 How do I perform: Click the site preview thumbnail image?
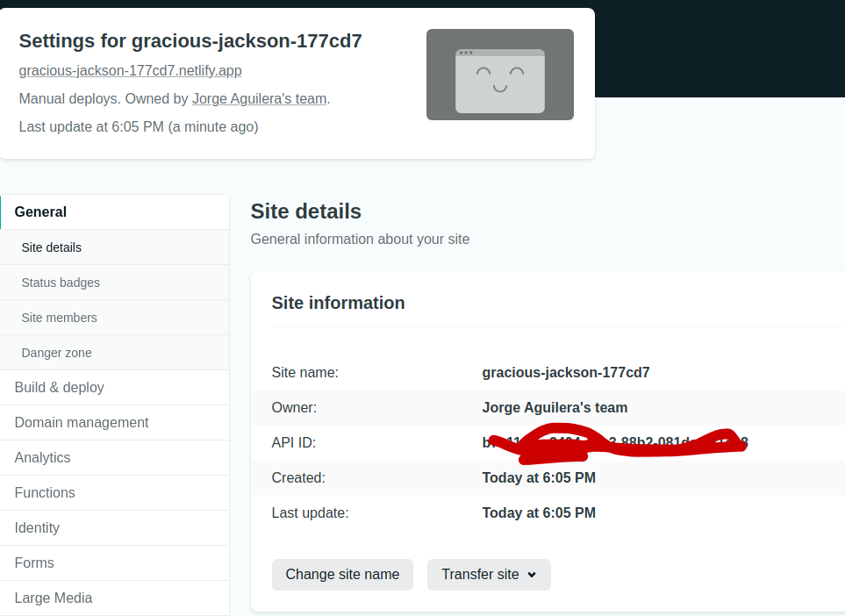pyautogui.click(x=499, y=74)
